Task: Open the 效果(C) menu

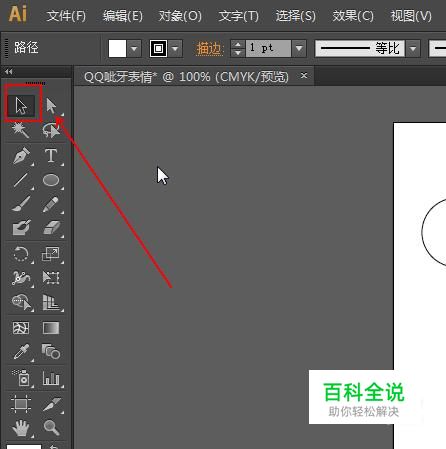Action: (x=353, y=16)
